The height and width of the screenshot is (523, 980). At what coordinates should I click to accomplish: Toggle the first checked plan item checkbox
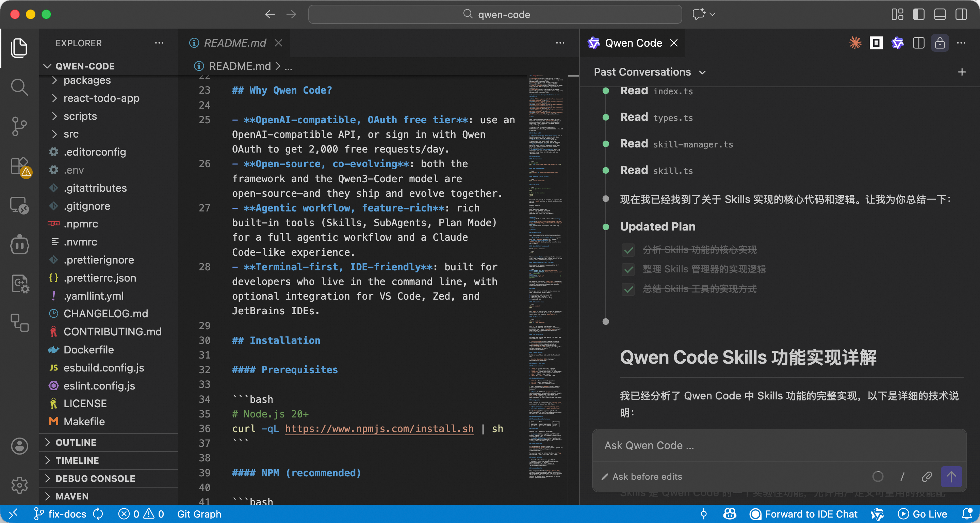pos(628,250)
